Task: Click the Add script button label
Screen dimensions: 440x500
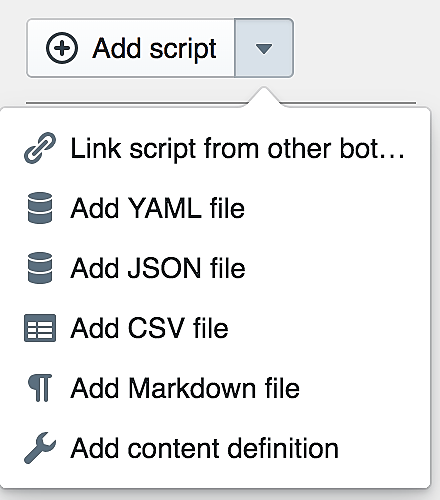Action: (x=154, y=49)
